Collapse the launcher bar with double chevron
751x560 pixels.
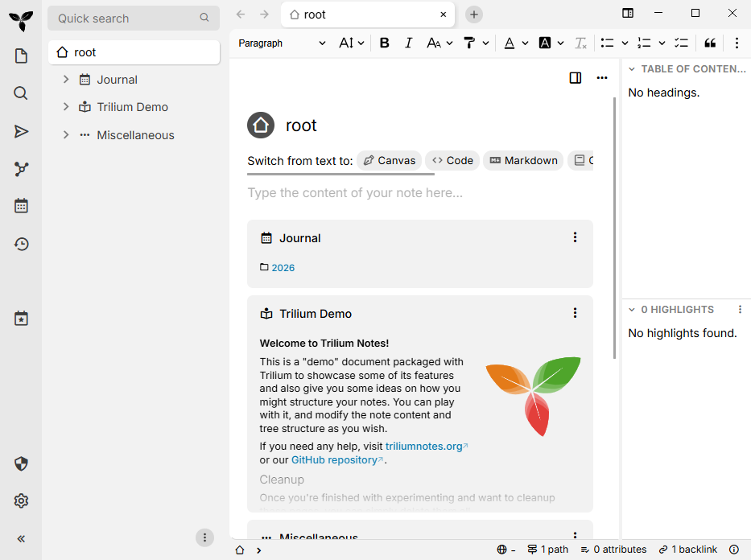tap(21, 539)
